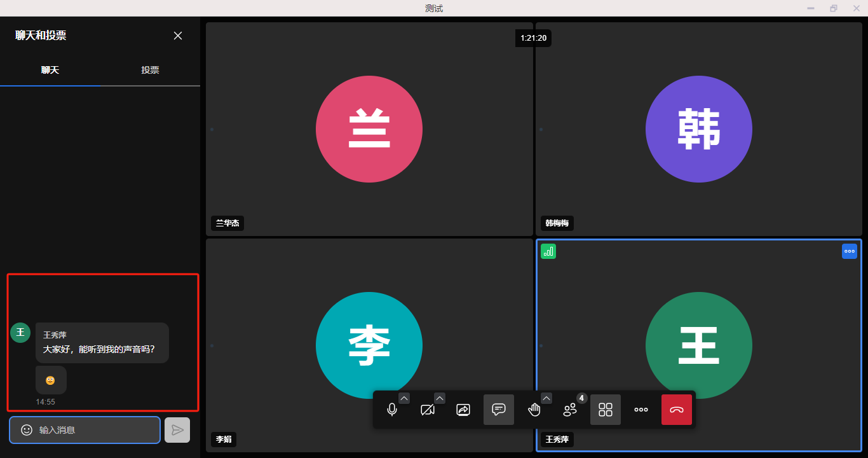Click the send message button
This screenshot has height=458, width=868.
click(x=177, y=430)
